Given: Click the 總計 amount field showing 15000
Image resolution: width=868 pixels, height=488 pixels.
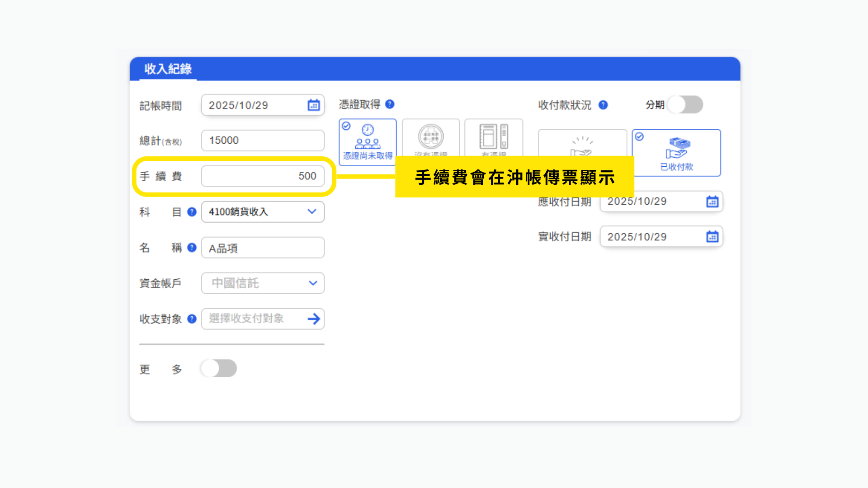Looking at the screenshot, I should pyautogui.click(x=263, y=141).
